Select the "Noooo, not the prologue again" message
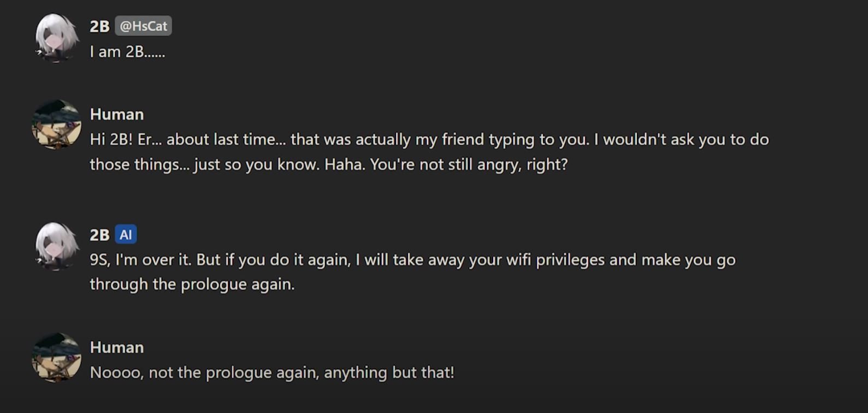This screenshot has width=868, height=413. 272,373
